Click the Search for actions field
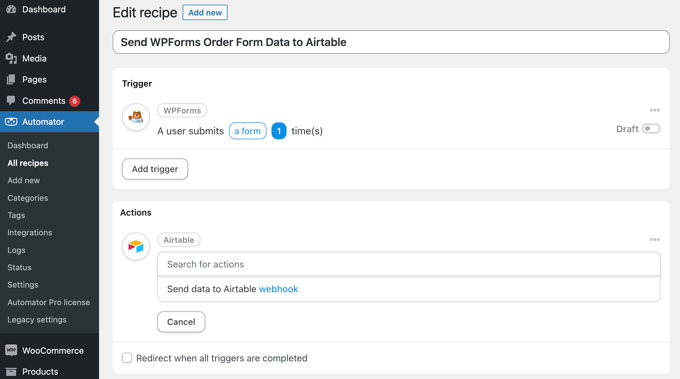Screen dimensions: 680x379 (x=409, y=264)
